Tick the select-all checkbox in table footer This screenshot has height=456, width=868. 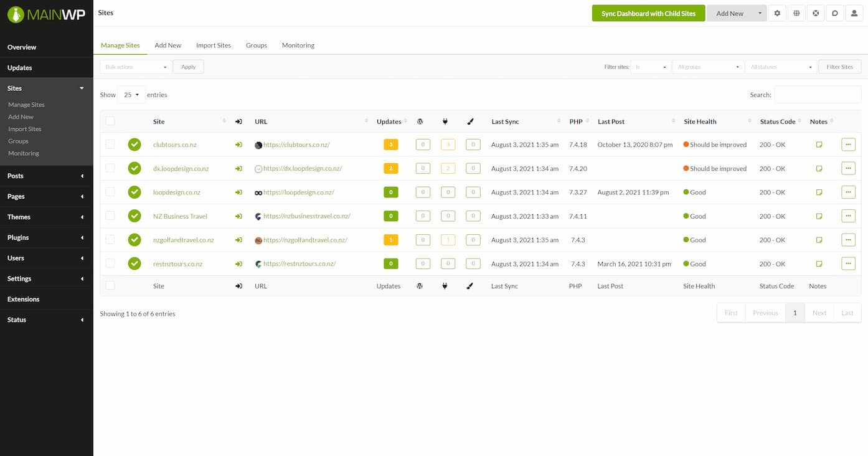(110, 285)
